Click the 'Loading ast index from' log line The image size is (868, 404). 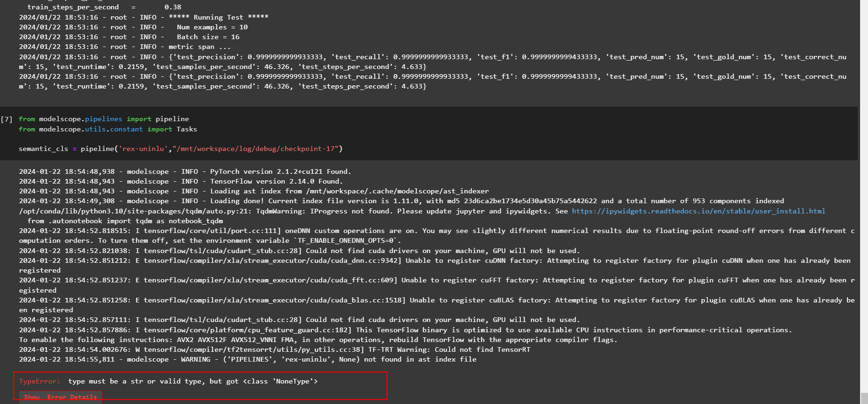click(254, 191)
